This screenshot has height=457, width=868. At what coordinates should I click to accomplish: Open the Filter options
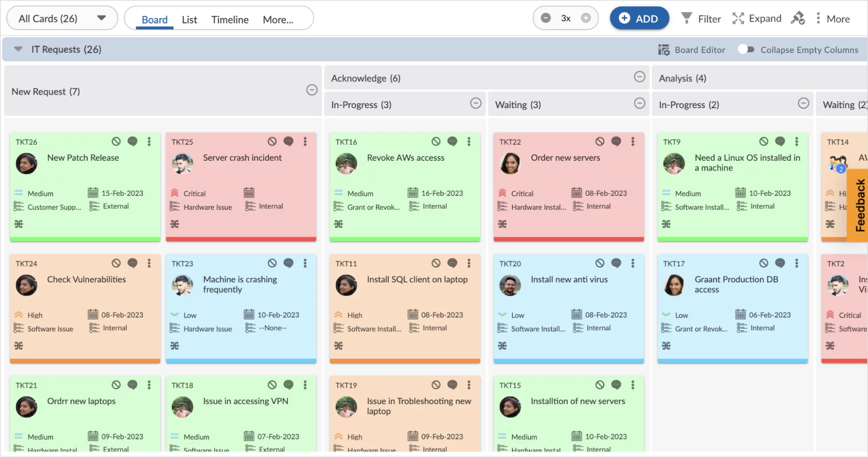pyautogui.click(x=700, y=18)
